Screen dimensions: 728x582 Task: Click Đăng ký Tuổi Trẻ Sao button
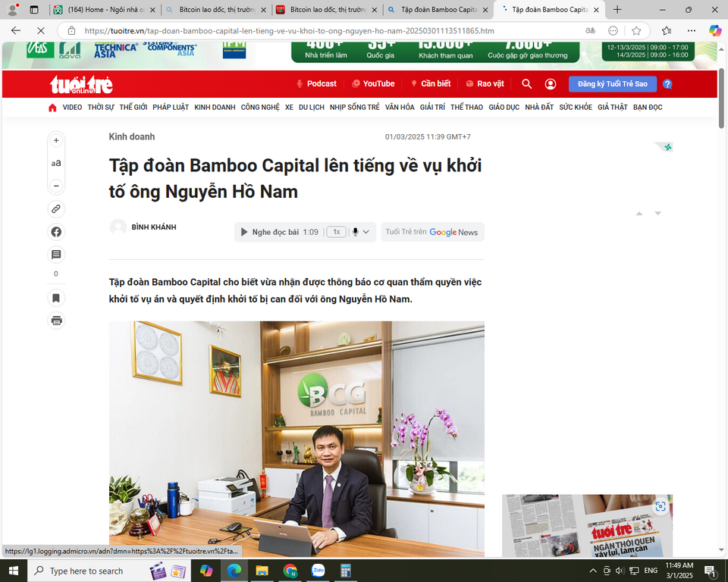point(613,84)
